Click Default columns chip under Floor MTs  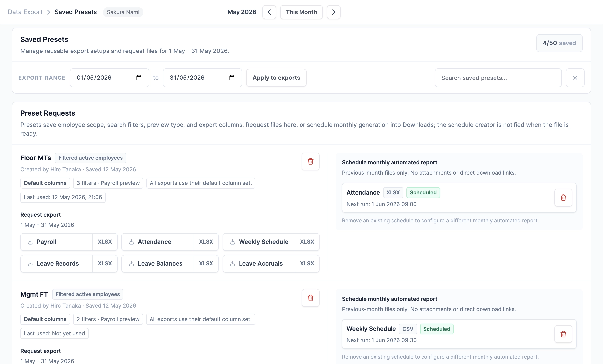(x=45, y=183)
